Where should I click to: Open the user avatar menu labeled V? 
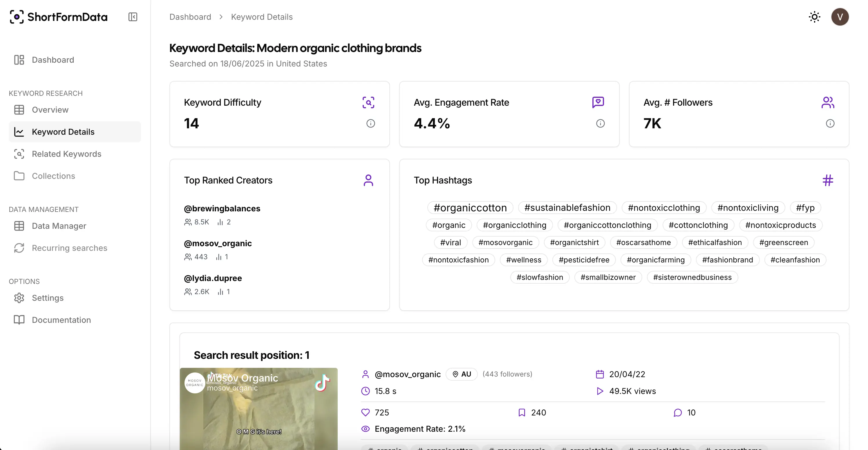click(x=840, y=17)
